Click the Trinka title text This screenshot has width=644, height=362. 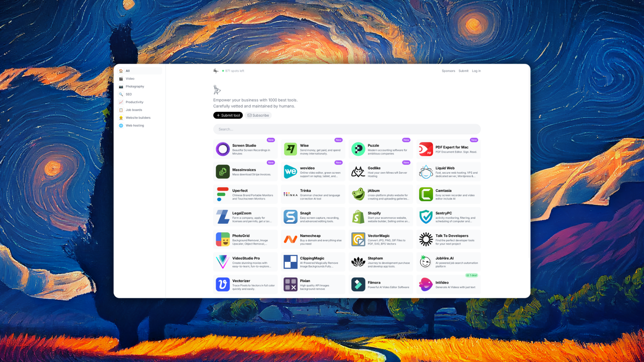306,191
